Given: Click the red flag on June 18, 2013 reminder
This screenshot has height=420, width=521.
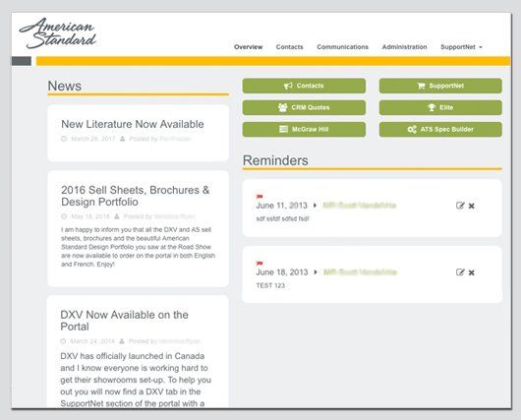Looking at the screenshot, I should click(x=260, y=264).
